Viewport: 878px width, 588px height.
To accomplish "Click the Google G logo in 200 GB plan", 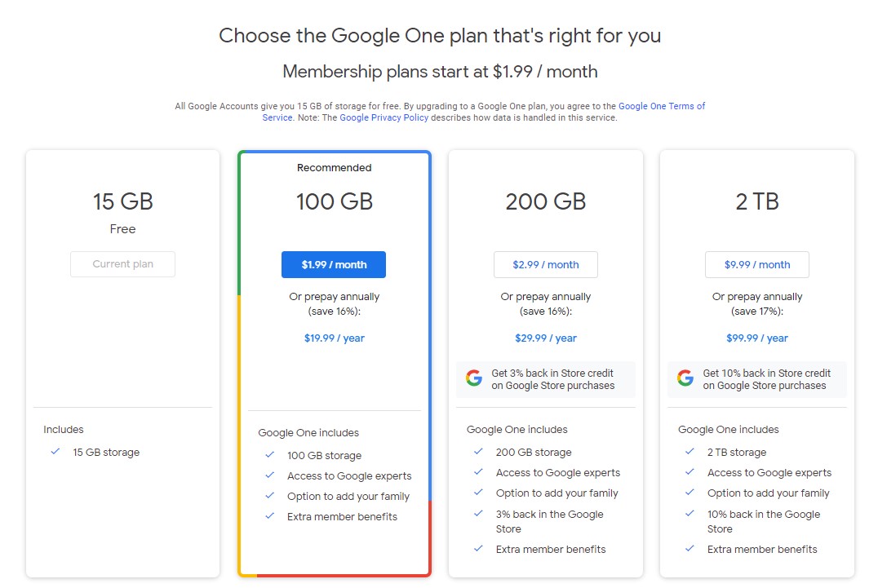I will 474,378.
